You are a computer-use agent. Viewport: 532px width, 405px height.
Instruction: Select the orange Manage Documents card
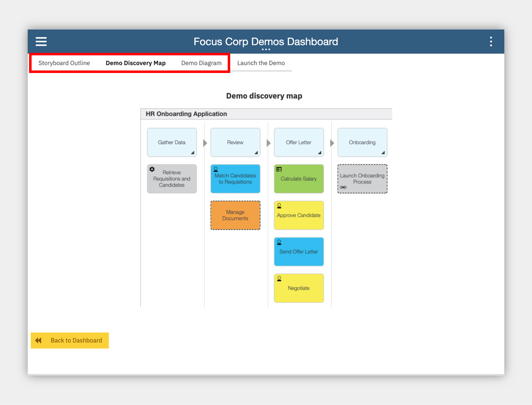click(235, 215)
